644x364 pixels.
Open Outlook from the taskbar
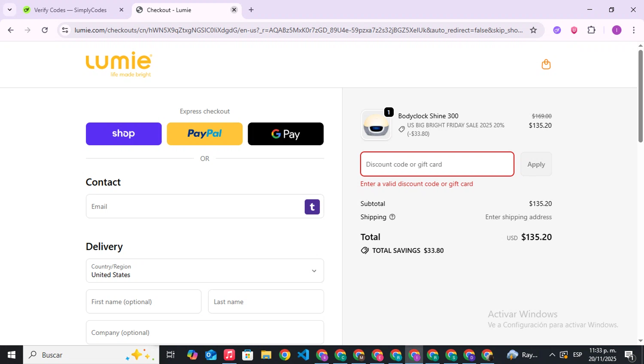[211, 355]
